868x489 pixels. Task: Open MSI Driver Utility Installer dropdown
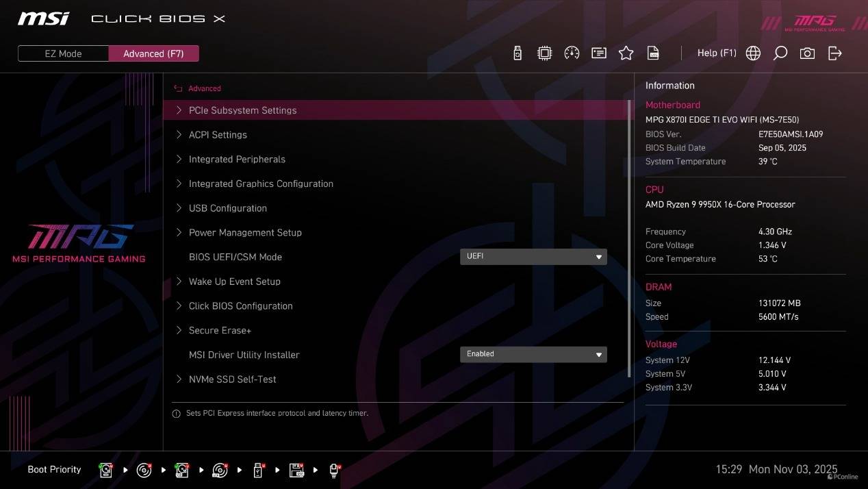[533, 354]
